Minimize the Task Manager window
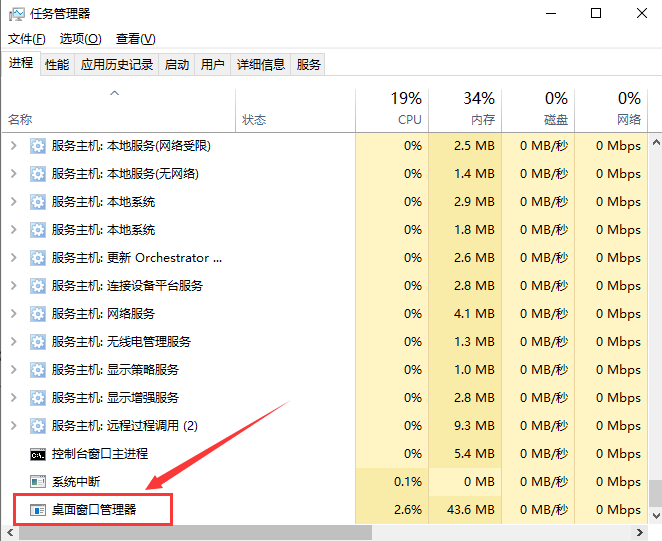The width and height of the screenshot is (662, 541). [x=551, y=14]
